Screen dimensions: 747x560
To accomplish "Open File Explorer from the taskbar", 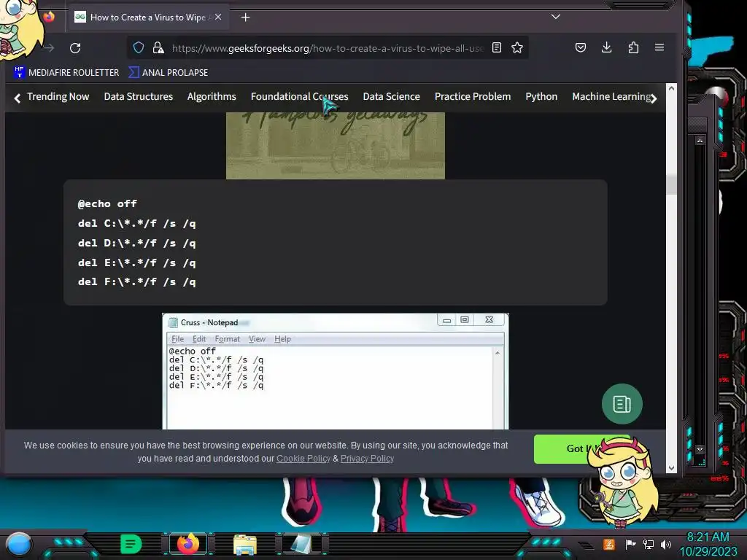I will 245,545.
